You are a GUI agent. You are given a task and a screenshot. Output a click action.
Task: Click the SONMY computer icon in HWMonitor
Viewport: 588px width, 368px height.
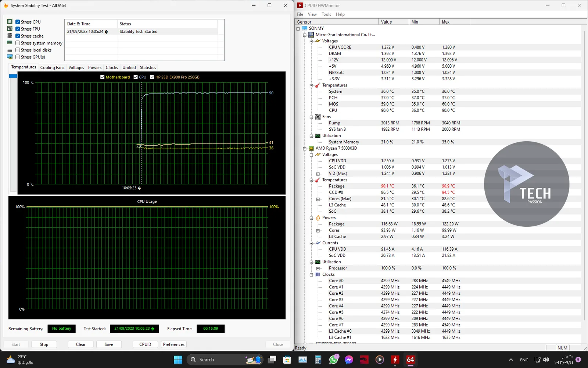click(x=304, y=28)
